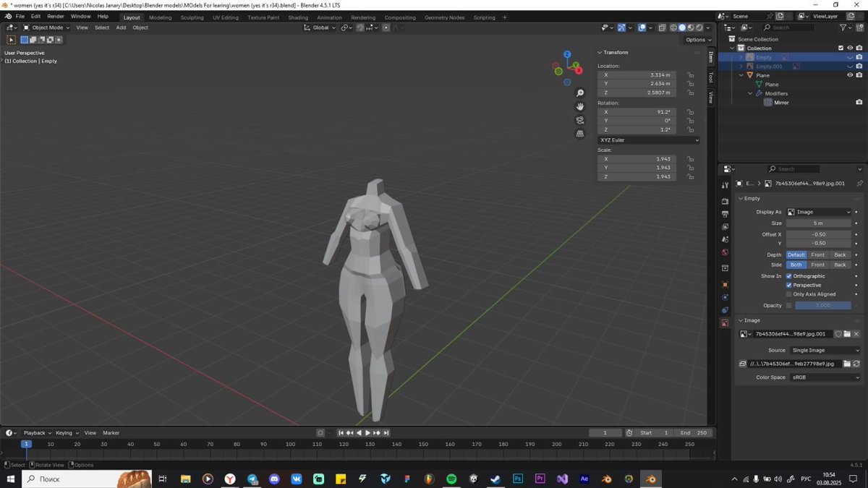This screenshot has height=488, width=868.
Task: Open the Scene properties tab icon
Action: 725,239
